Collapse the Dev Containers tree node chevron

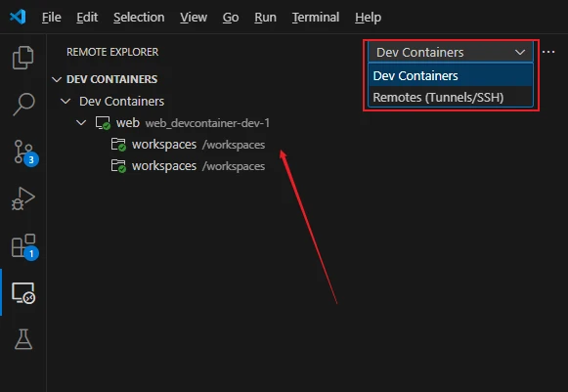tap(66, 101)
